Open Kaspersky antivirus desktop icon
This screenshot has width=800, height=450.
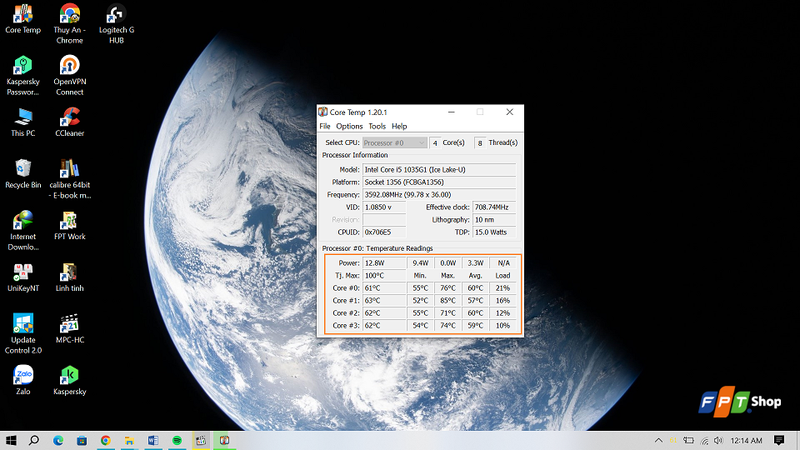[69, 380]
